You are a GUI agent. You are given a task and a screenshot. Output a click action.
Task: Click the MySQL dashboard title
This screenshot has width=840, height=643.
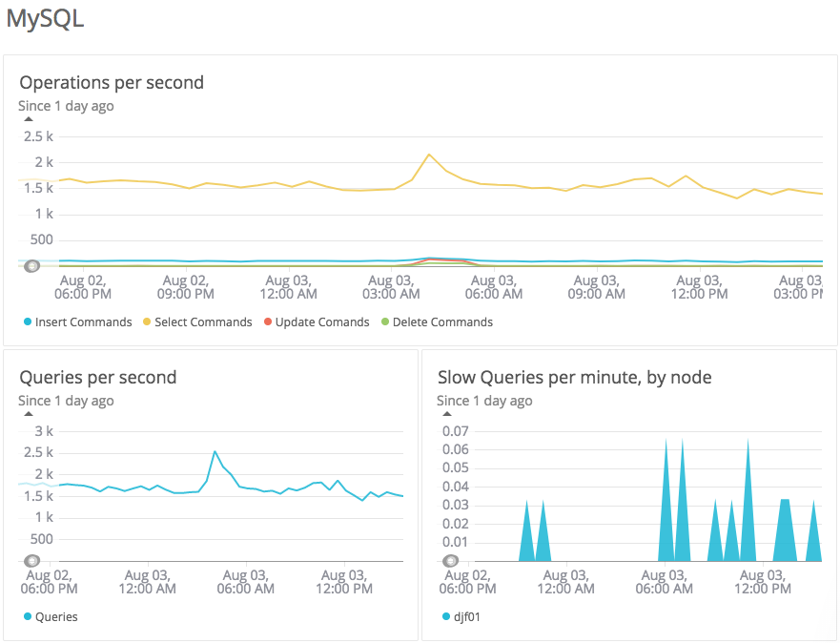(45, 19)
